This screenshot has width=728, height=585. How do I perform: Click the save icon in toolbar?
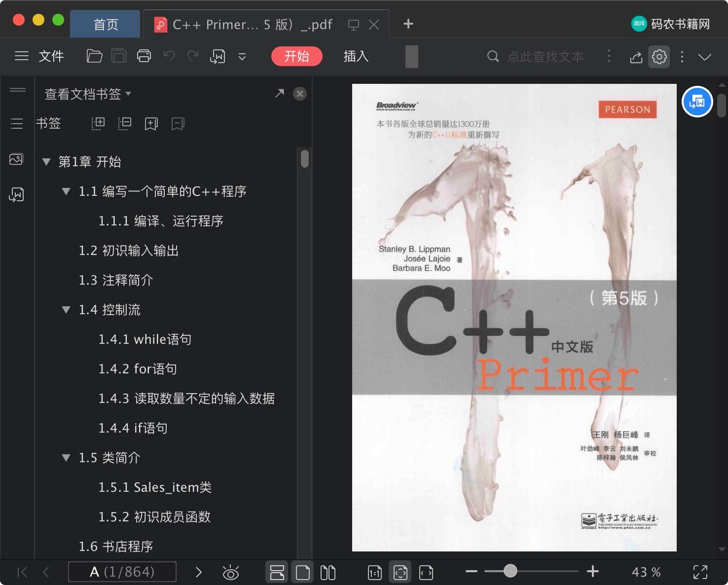[x=119, y=56]
